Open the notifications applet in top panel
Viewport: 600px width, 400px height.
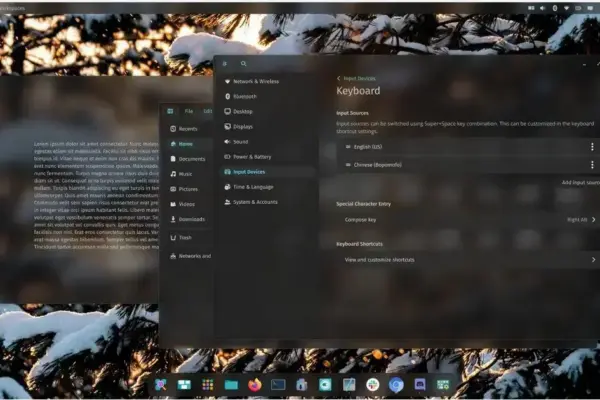590,8
